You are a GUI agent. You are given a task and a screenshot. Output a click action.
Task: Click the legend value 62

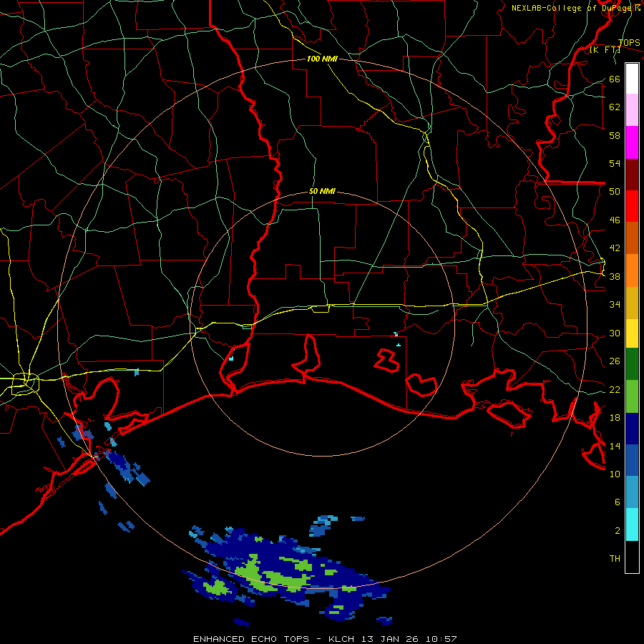pyautogui.click(x=615, y=107)
